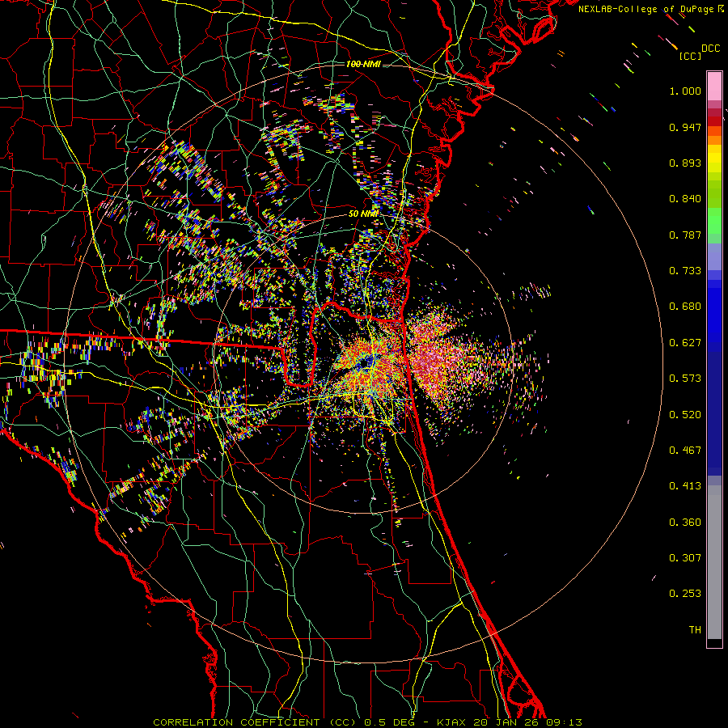Click the 0.893 color scale value
728x728 pixels.
click(x=685, y=163)
